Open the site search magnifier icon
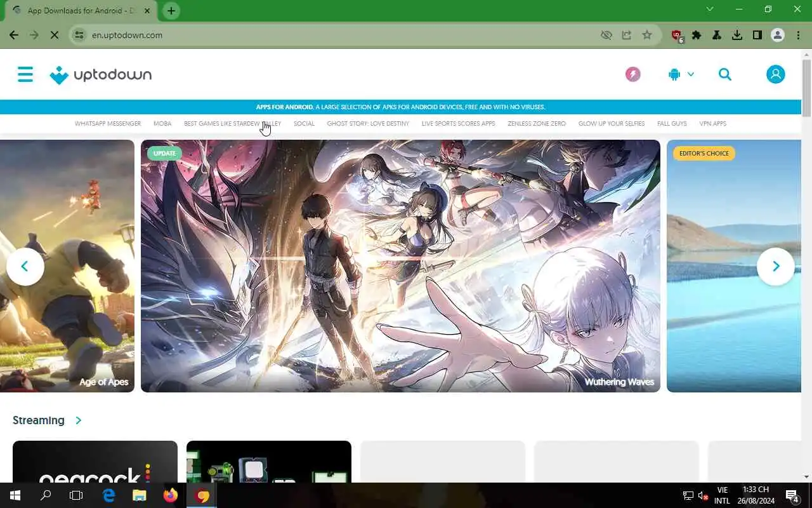Screen dimensions: 812x508 [725, 74]
